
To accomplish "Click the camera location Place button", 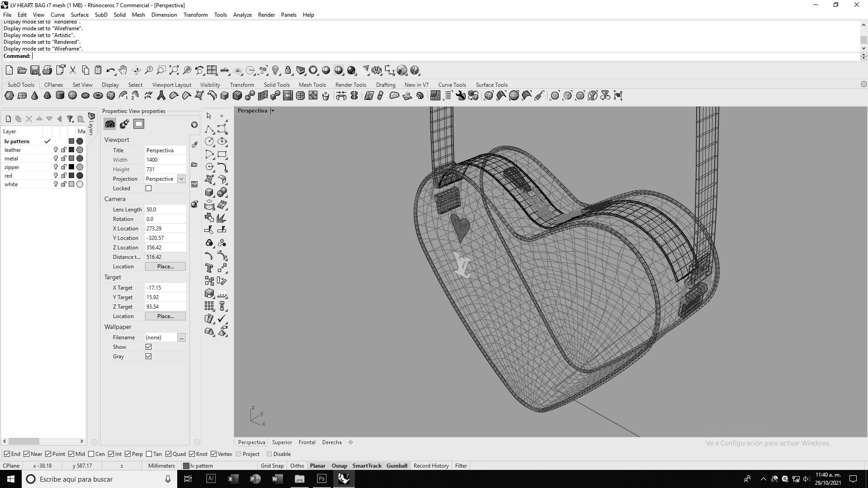I will point(165,267).
